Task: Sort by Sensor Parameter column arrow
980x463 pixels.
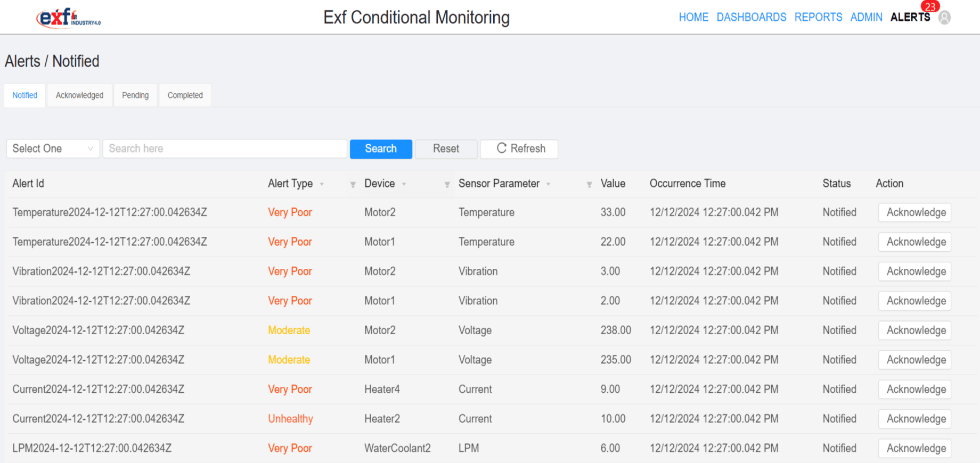Action: tap(548, 184)
